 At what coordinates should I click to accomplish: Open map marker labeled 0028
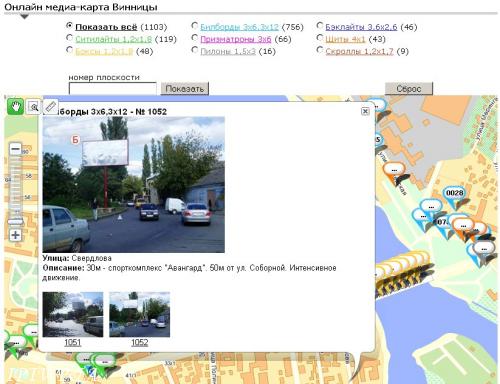[x=455, y=194]
